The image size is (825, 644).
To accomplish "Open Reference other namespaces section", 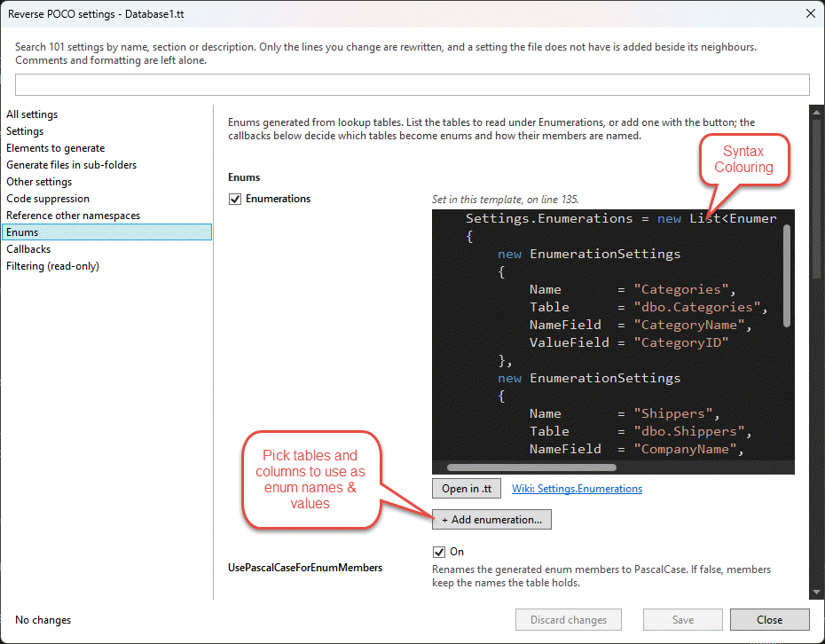I will click(x=73, y=216).
